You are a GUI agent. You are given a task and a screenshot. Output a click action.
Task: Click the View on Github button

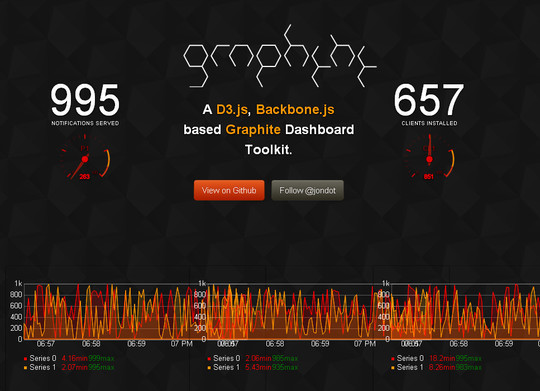tap(229, 190)
